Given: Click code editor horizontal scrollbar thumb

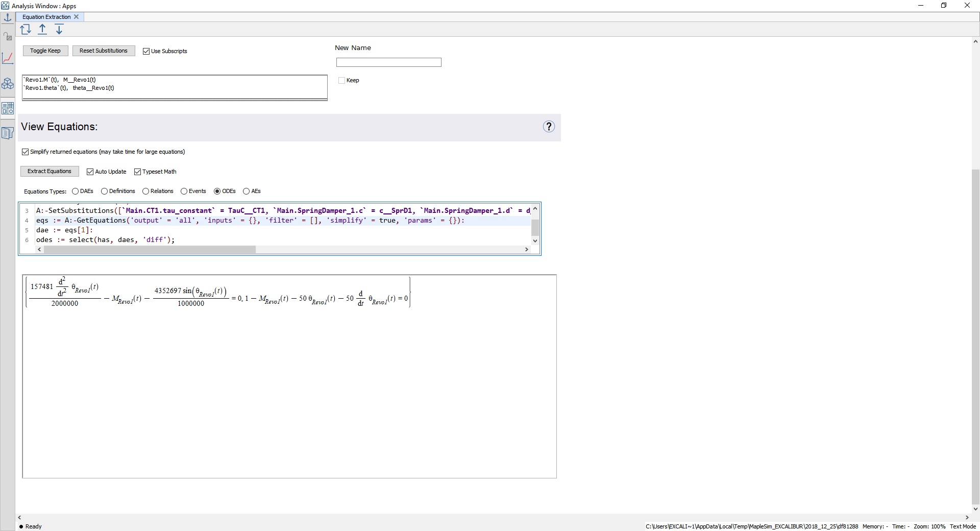Looking at the screenshot, I should point(150,250).
